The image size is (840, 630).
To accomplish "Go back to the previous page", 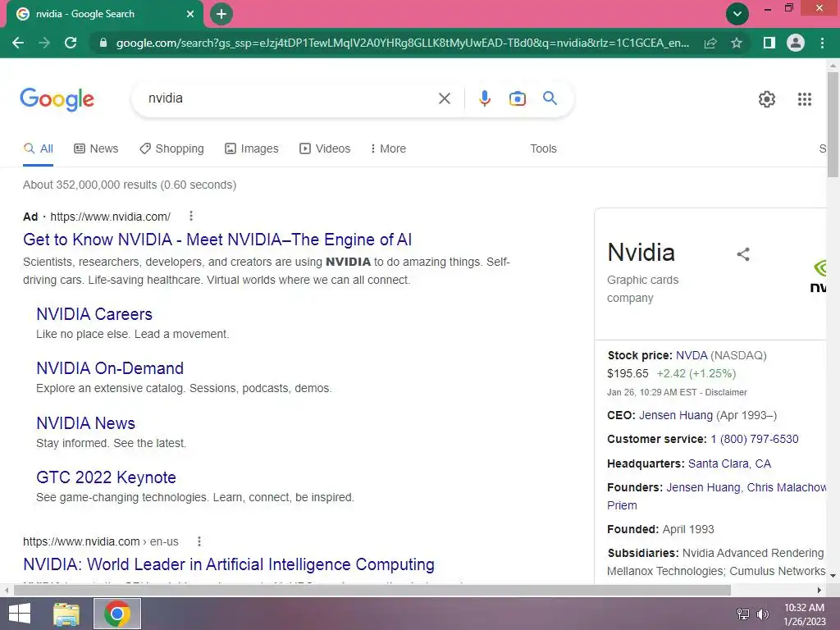I will pos(18,43).
